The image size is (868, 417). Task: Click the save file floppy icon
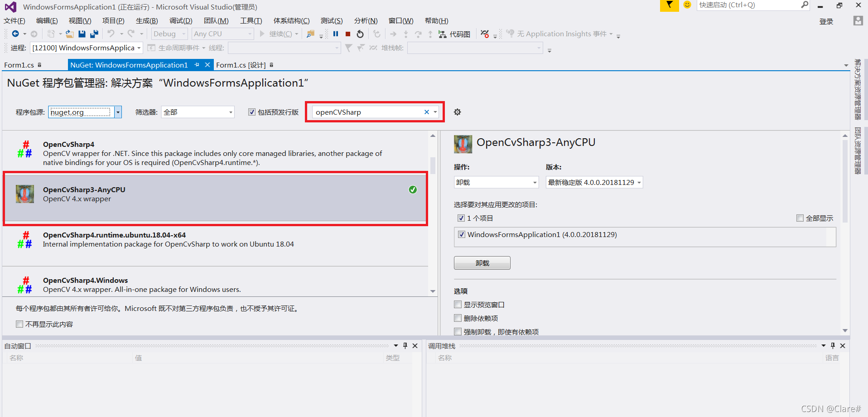(82, 34)
